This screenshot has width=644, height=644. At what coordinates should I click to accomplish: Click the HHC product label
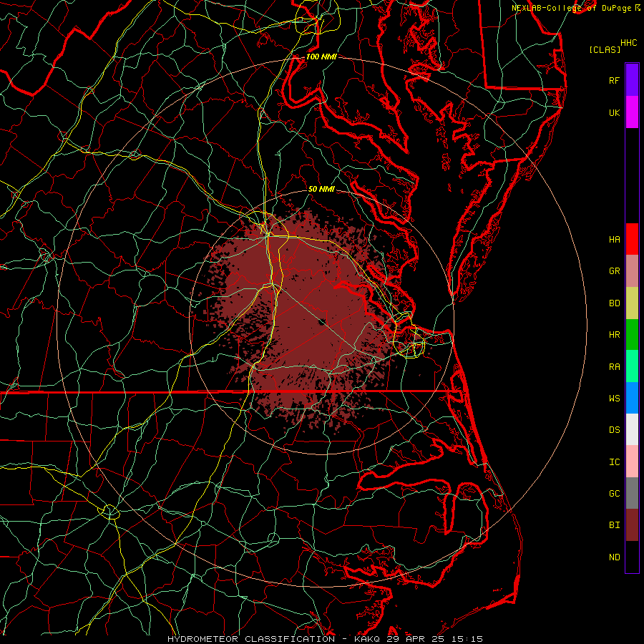click(x=629, y=43)
